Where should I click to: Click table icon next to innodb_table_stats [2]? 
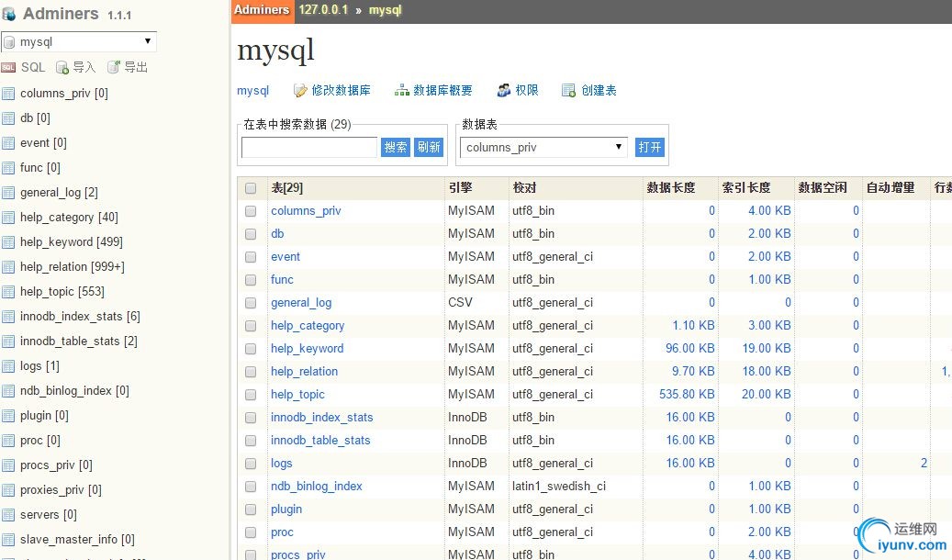pyautogui.click(x=8, y=342)
